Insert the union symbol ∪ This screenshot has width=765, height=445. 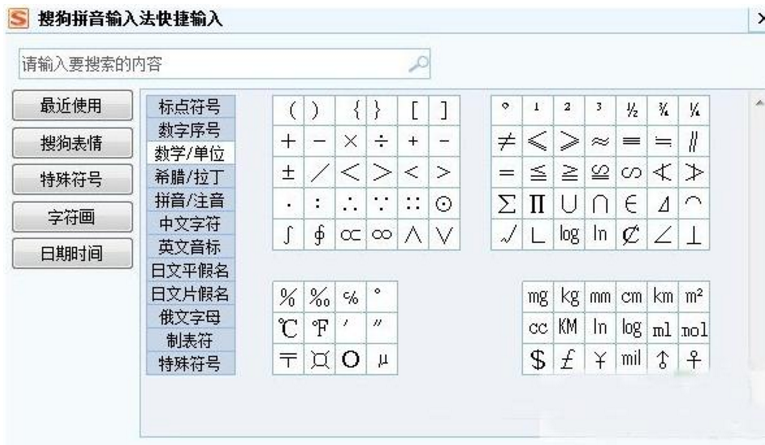point(568,203)
